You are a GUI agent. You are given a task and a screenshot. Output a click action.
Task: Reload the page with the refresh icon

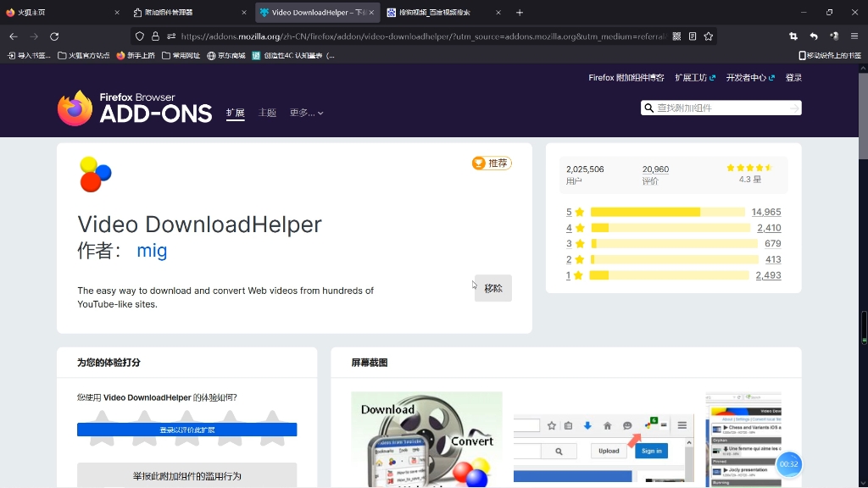coord(53,36)
